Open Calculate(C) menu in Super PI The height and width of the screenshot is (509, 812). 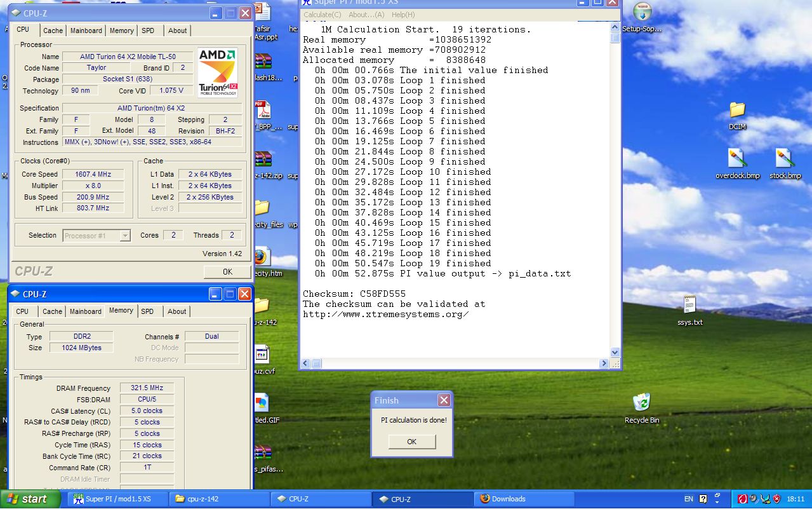pos(322,15)
